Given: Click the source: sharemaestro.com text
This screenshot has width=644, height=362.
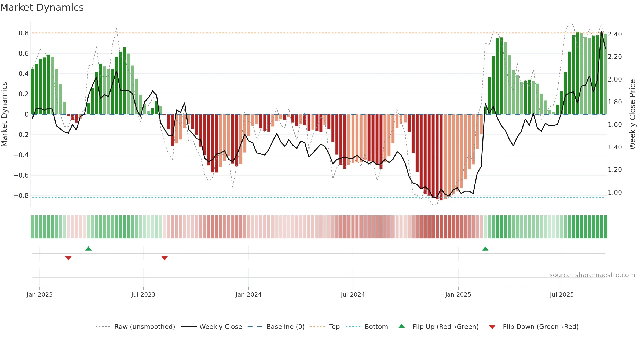Looking at the screenshot, I should pyautogui.click(x=592, y=275).
